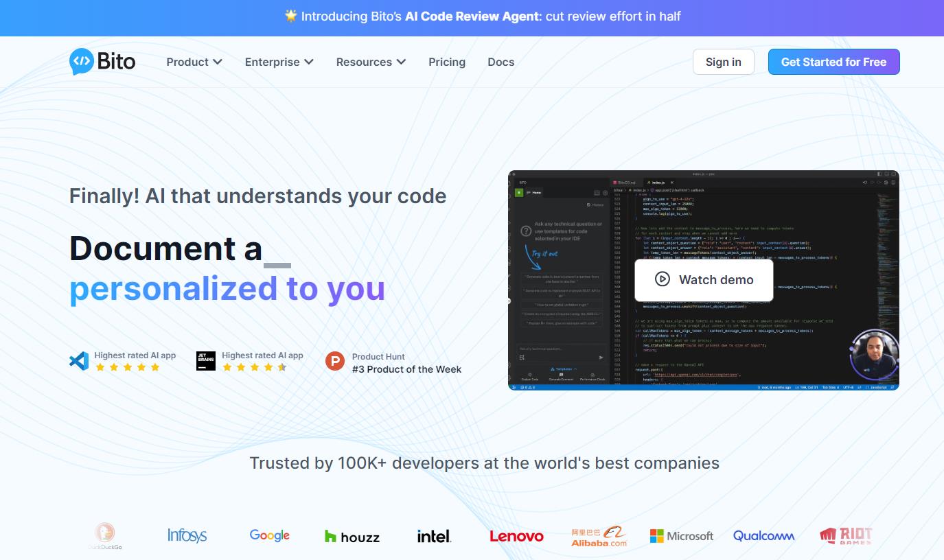
Task: Click the Try it out text in demo
Action: point(544,254)
